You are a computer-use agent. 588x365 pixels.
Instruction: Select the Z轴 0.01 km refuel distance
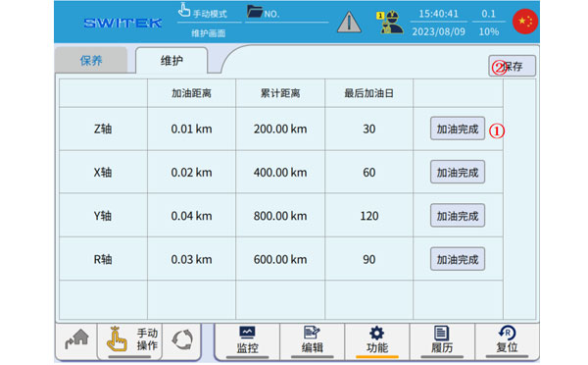pos(191,130)
